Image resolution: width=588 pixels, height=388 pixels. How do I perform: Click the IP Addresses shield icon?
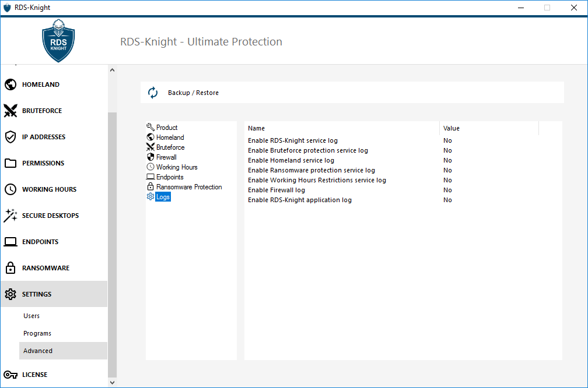(x=10, y=137)
